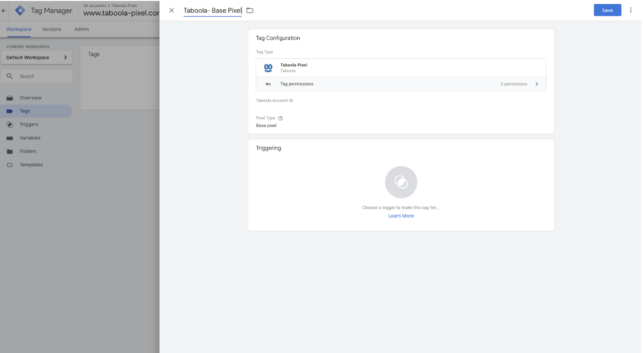
Task: Click the Variables brick icon
Action: point(10,138)
